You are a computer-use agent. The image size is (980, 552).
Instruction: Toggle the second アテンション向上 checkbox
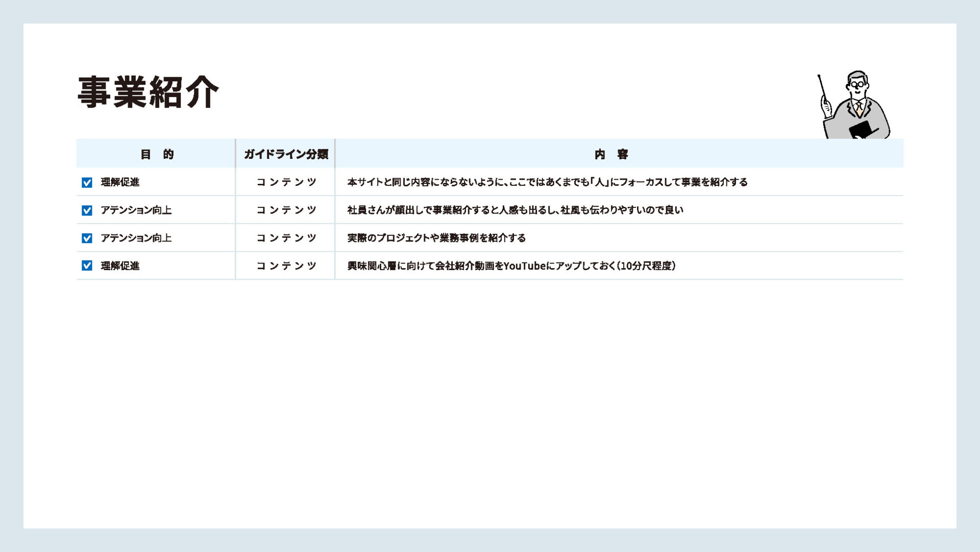pos(87,238)
